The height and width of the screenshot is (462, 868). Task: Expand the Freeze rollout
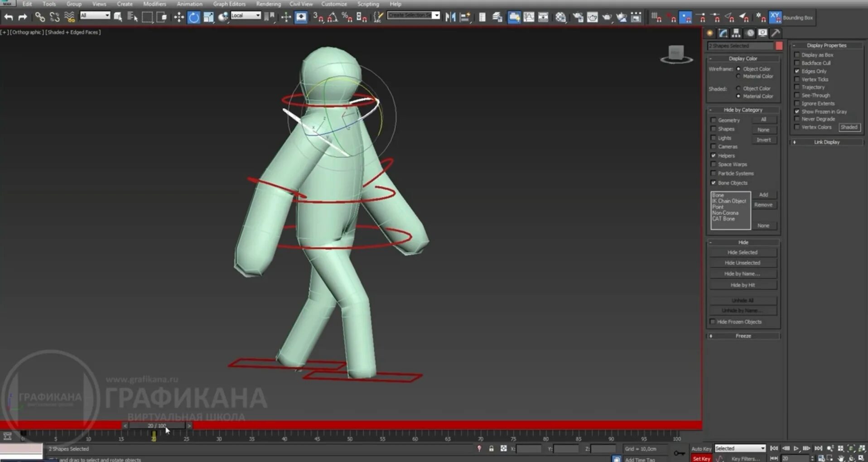click(743, 336)
